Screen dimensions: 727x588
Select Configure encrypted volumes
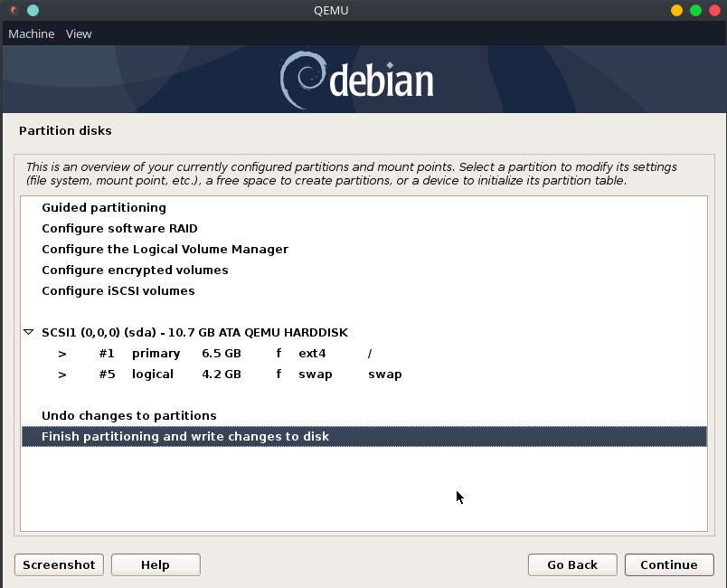pyautogui.click(x=135, y=270)
